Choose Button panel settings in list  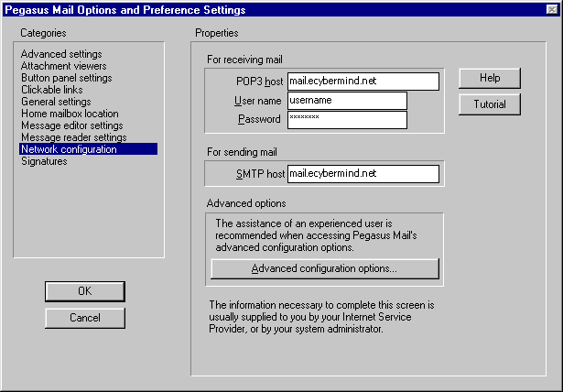[66, 78]
